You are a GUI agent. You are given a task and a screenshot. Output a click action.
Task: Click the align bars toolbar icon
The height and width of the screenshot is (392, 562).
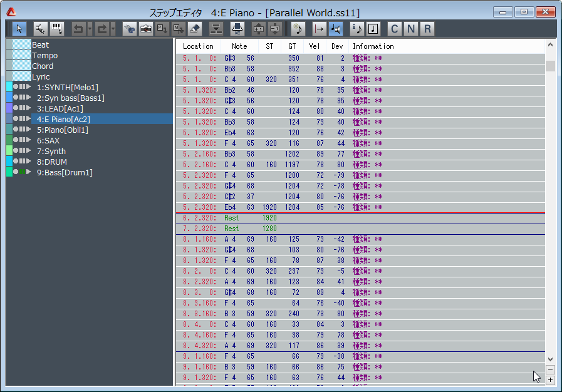216,29
